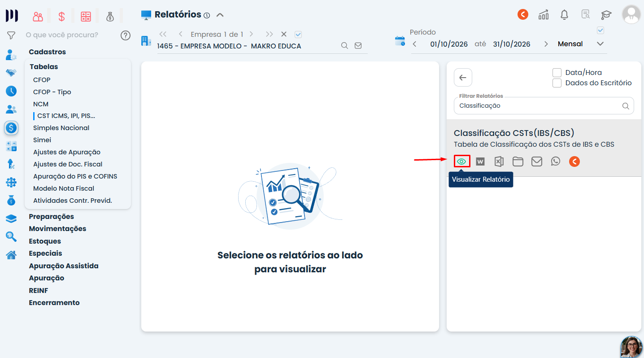Open the graduation cap training icon
The image size is (644, 358).
coord(606,14)
